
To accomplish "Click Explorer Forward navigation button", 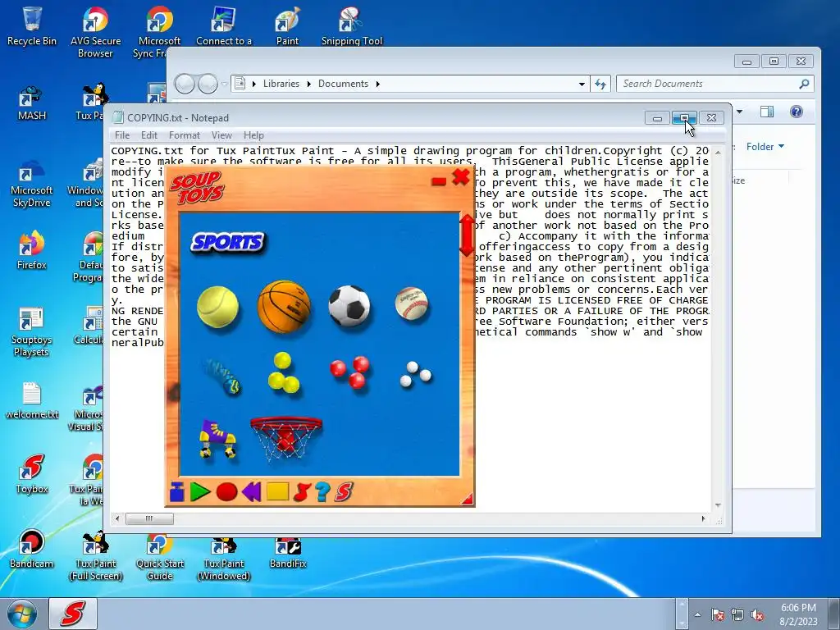I will pyautogui.click(x=208, y=84).
